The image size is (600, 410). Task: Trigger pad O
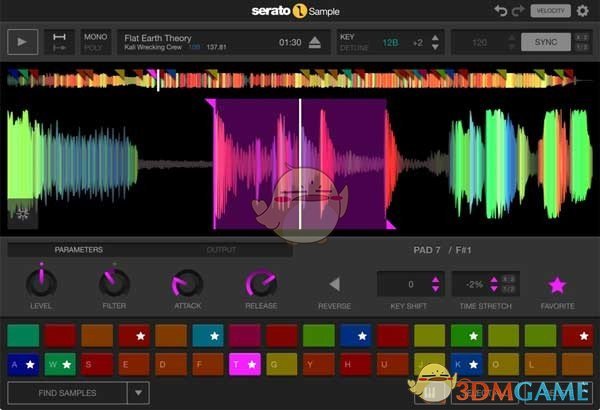tap(503, 364)
